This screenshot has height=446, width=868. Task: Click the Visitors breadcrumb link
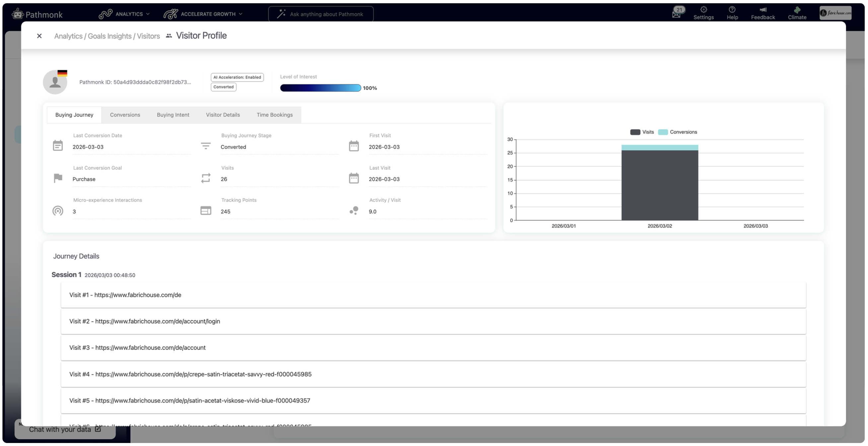pos(148,36)
